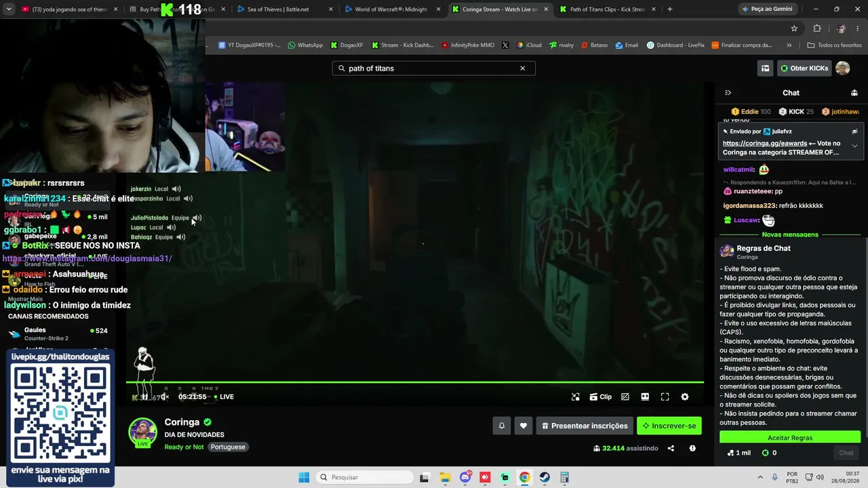Follow Coringa with the heart button
Image resolution: width=868 pixels, height=488 pixels.
click(x=523, y=426)
